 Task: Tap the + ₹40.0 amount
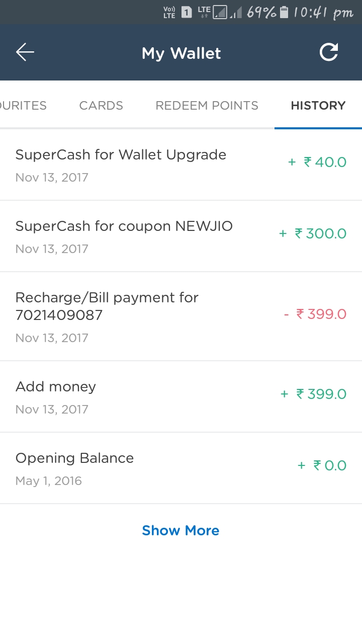317,162
